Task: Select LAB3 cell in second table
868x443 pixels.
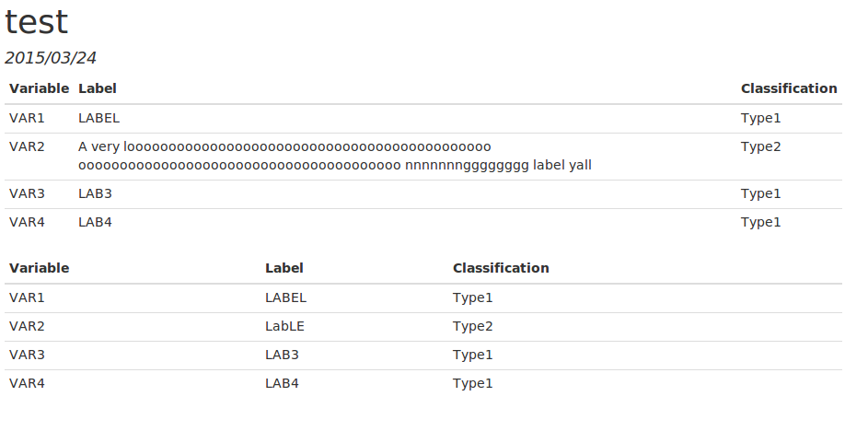Action: 282,355
